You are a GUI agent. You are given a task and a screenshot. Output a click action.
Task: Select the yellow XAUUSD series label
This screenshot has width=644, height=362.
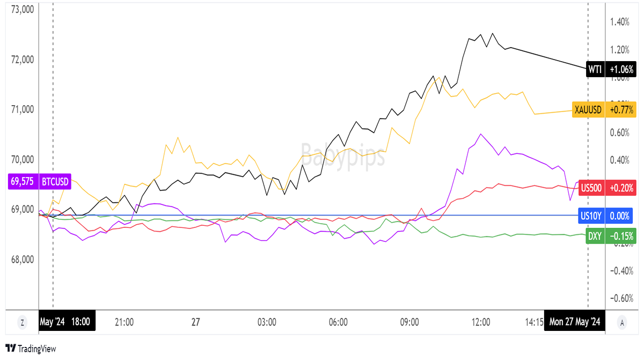pyautogui.click(x=589, y=110)
